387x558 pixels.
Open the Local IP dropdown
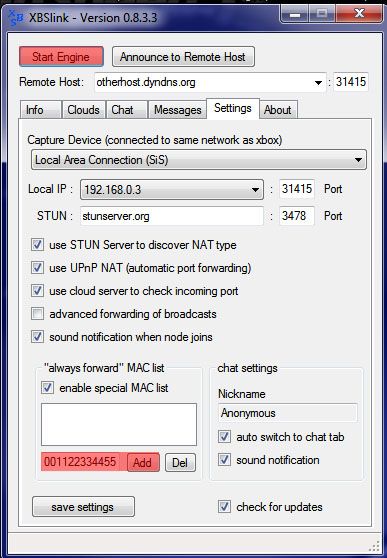click(172, 190)
